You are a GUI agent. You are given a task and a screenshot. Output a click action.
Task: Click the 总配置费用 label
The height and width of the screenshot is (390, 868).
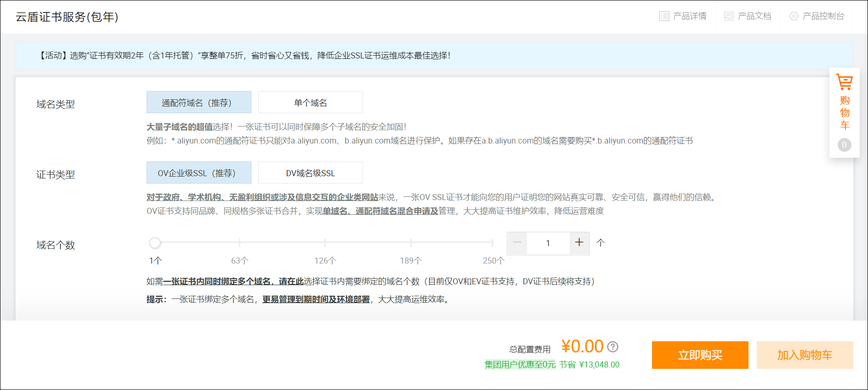[x=530, y=350]
